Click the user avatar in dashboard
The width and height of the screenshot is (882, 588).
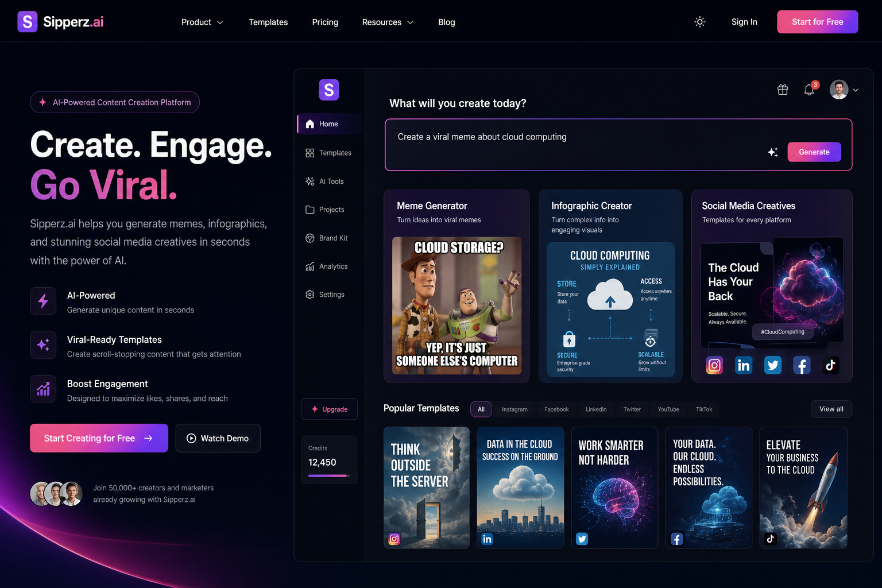839,90
